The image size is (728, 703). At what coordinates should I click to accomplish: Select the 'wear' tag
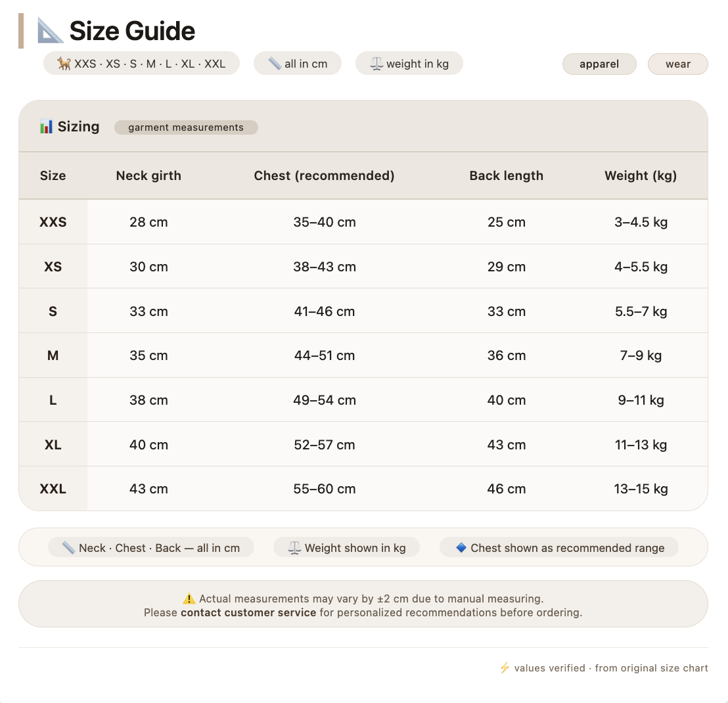point(678,64)
